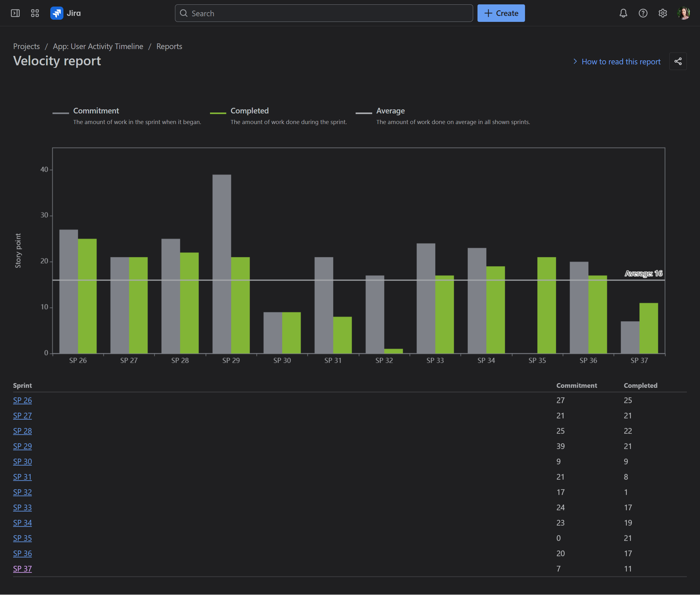This screenshot has width=700, height=595.
Task: Open the SP 26 sprint link
Action: tap(22, 400)
